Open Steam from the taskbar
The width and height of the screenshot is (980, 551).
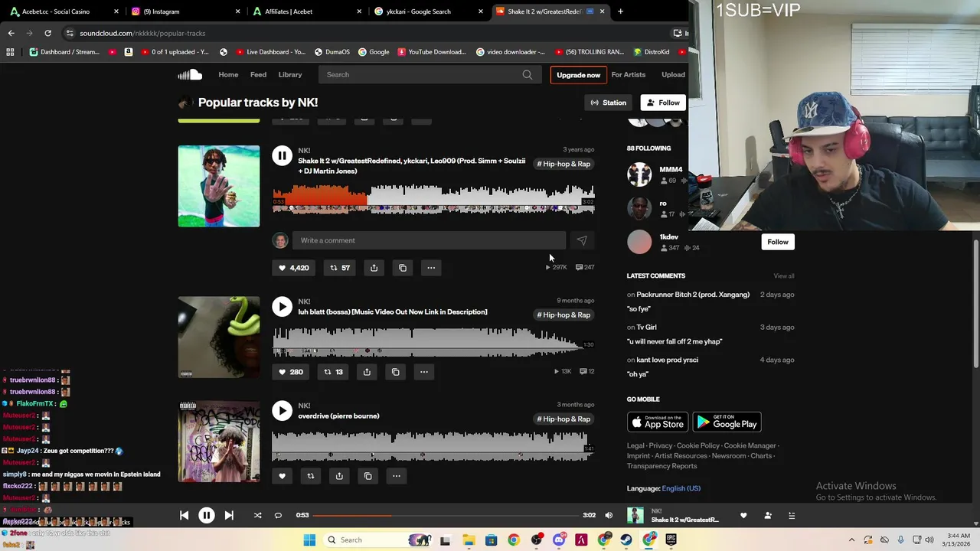click(x=626, y=540)
